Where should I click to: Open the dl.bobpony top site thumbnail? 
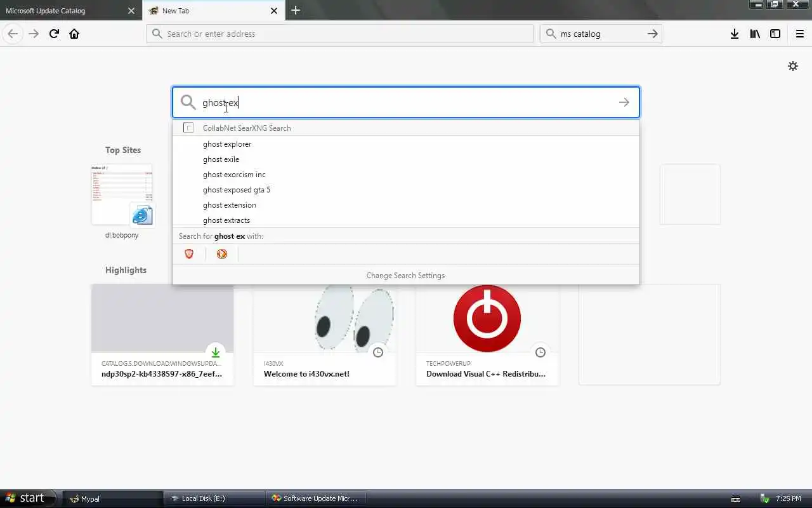coord(122,195)
